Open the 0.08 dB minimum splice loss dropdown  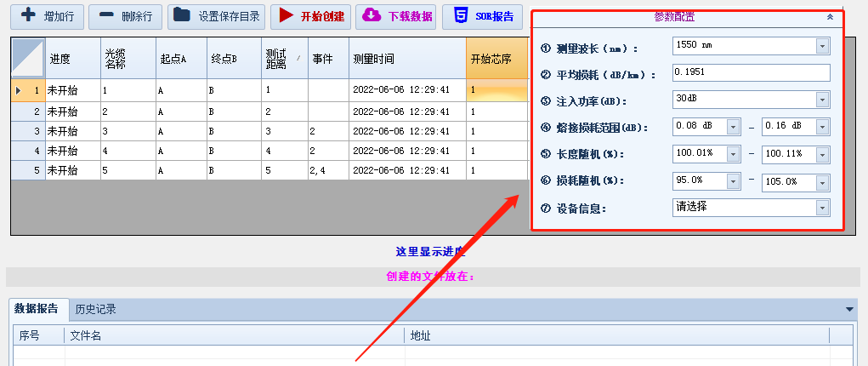733,126
